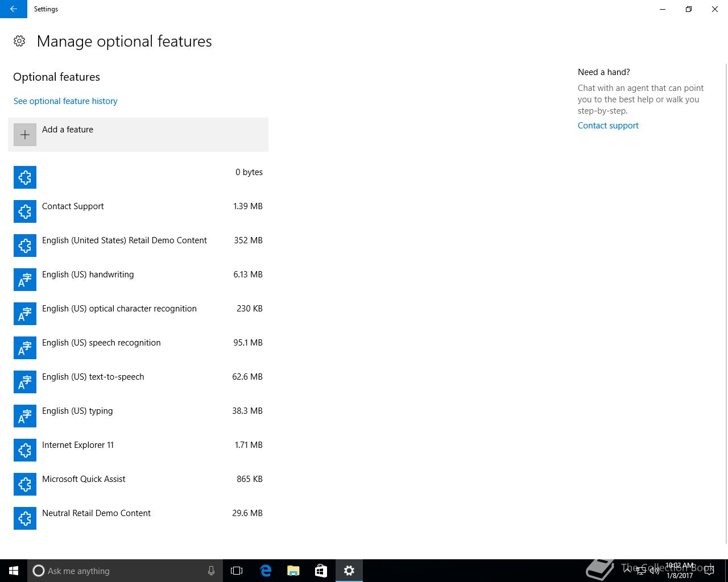Click the Microsoft Quick Assist feature icon
Image resolution: width=728 pixels, height=582 pixels.
pos(25,484)
